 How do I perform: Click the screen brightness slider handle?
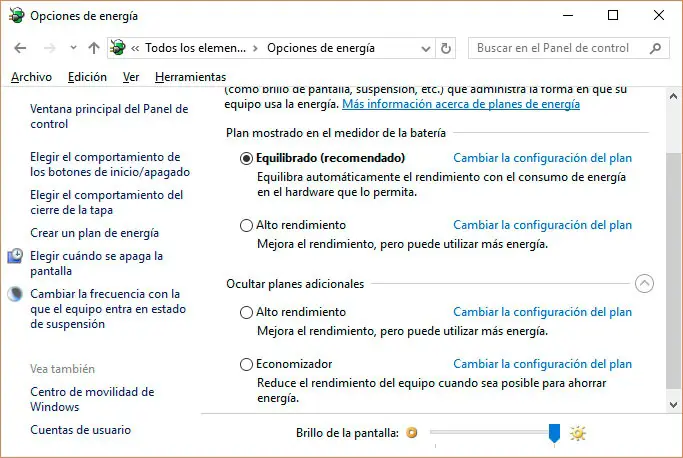(554, 433)
